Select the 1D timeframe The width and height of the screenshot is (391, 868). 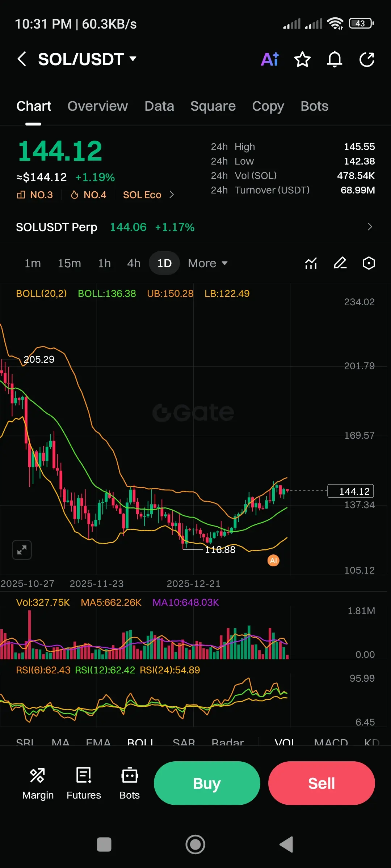click(164, 263)
